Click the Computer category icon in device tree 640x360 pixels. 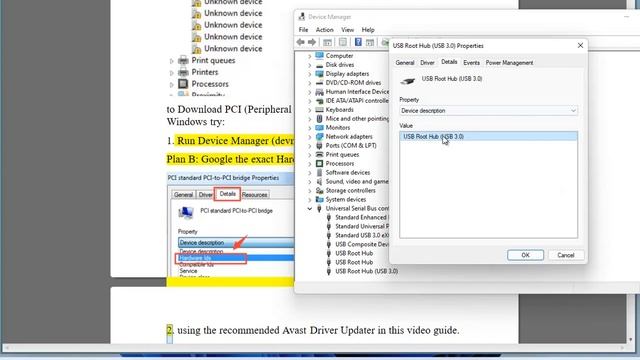pos(320,56)
